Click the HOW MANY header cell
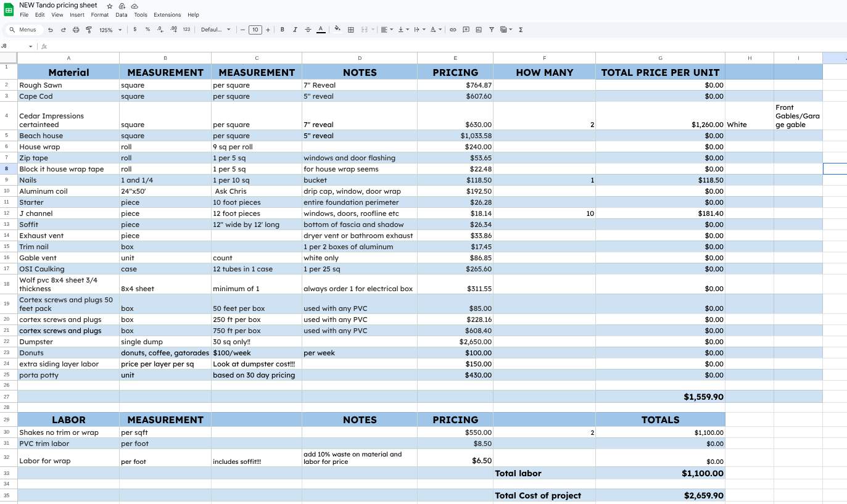 545,72
